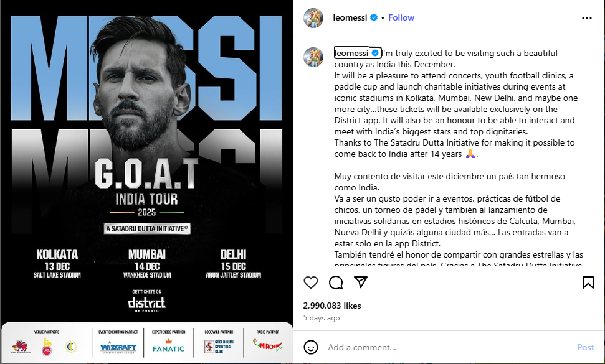Open the leomessi username in the caption
Viewport: 605px width, 364px height.
pos(351,53)
